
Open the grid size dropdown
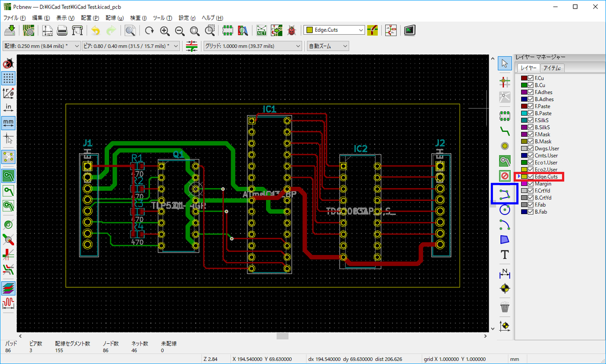[254, 46]
